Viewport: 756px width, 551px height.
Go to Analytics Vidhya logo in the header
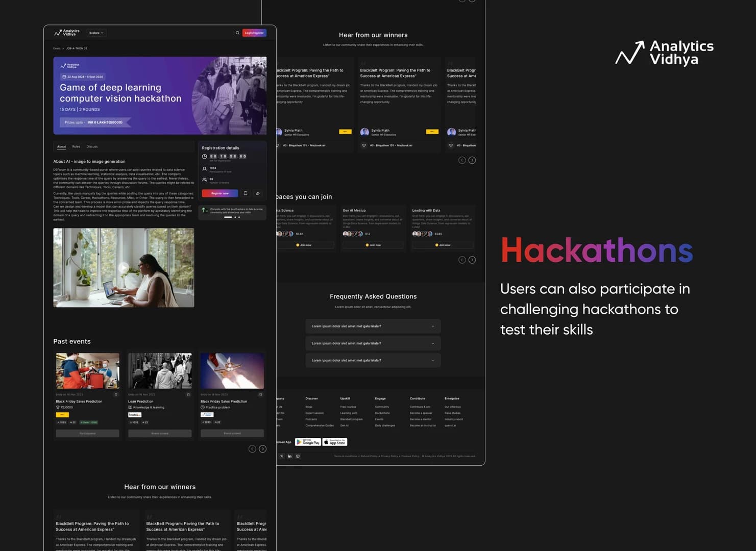pos(67,33)
